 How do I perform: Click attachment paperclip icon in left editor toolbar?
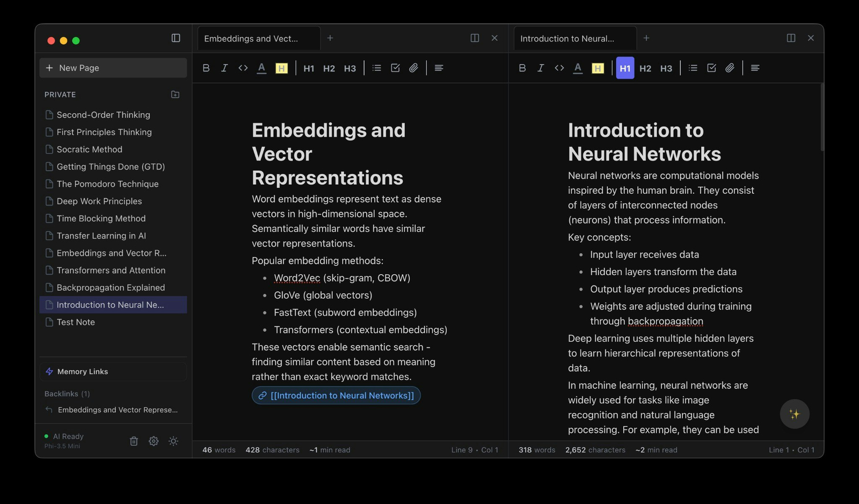413,68
